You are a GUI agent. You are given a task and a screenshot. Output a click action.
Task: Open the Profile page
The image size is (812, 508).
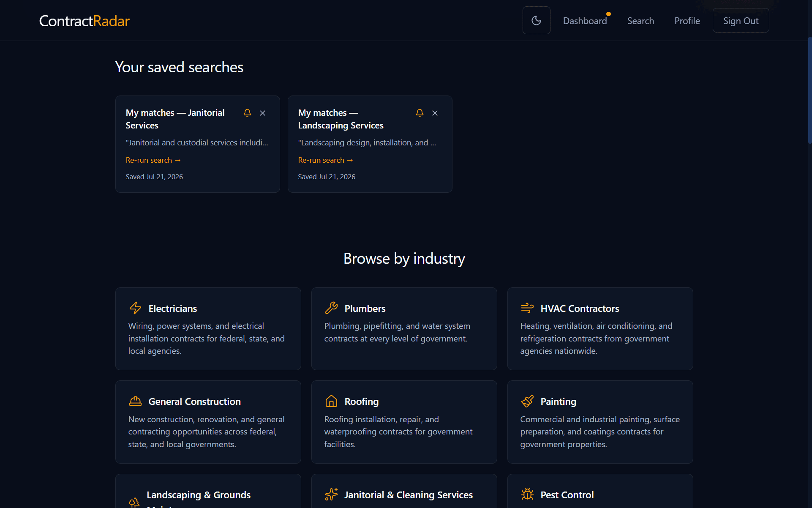coord(687,21)
